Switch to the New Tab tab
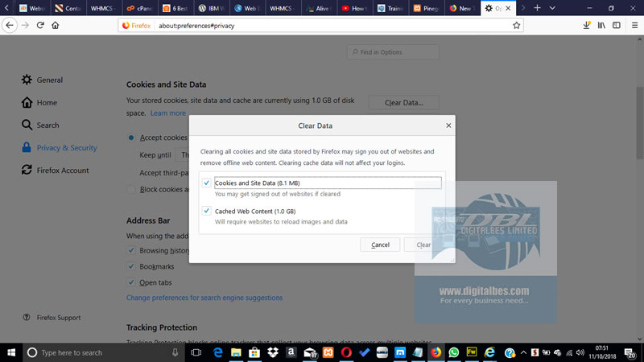 click(462, 8)
